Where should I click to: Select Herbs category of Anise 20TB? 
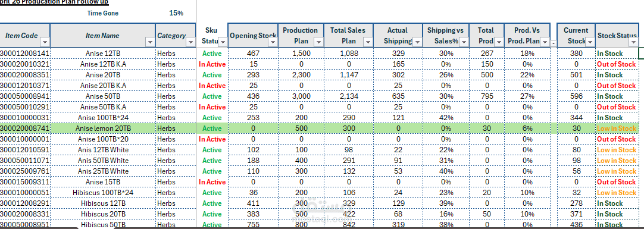coord(176,75)
